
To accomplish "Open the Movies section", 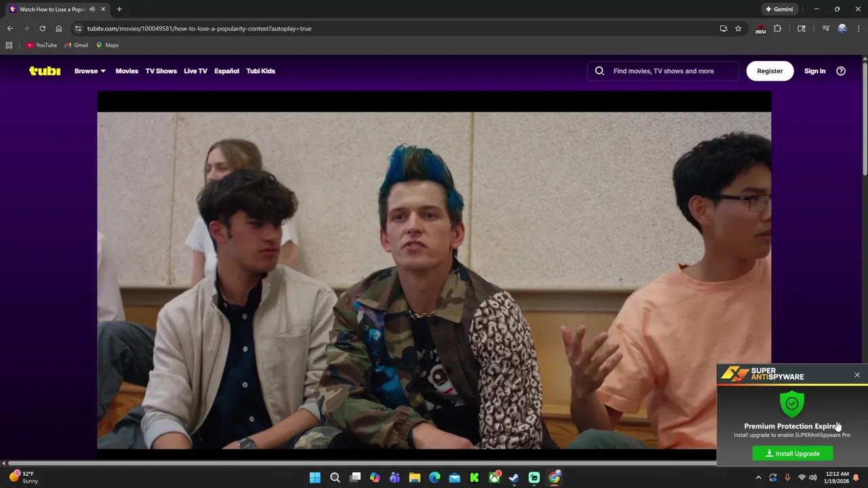I will click(x=127, y=71).
